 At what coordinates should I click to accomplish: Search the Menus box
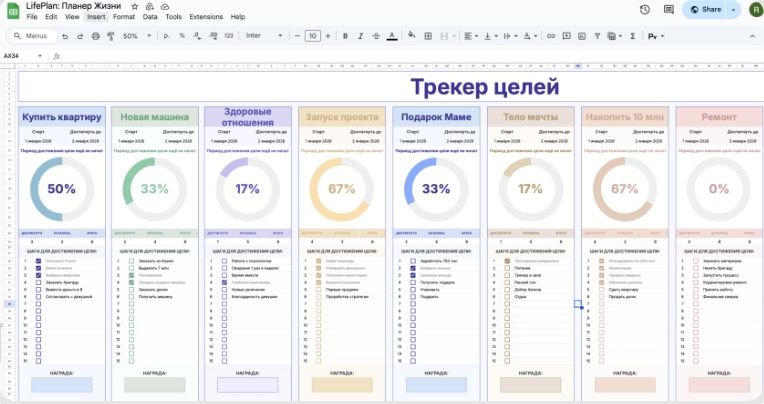pyautogui.click(x=33, y=36)
